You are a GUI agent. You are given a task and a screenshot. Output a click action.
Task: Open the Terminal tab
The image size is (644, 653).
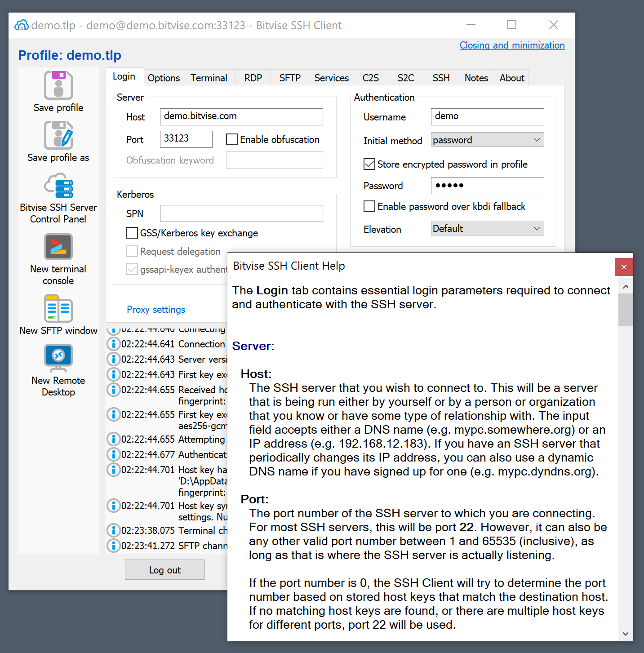209,78
